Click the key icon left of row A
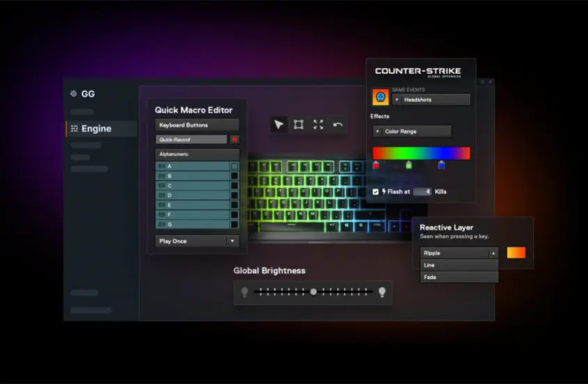This screenshot has width=588, height=384. tap(162, 166)
